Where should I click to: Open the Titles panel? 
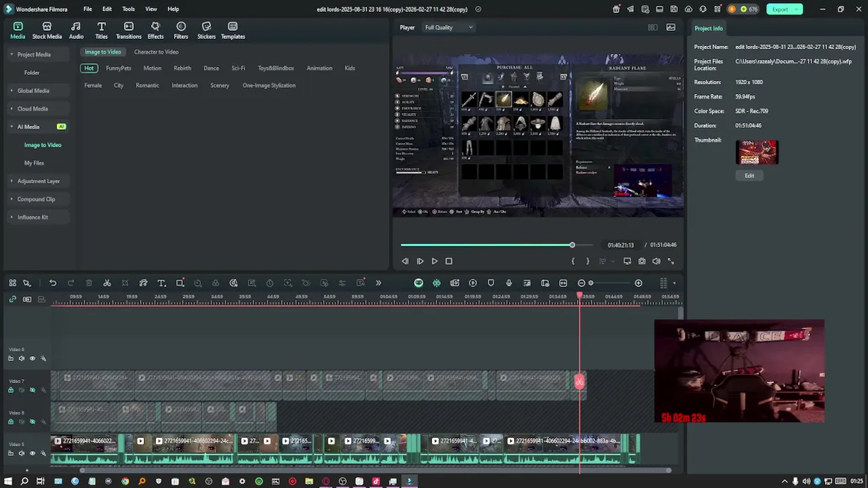101,30
